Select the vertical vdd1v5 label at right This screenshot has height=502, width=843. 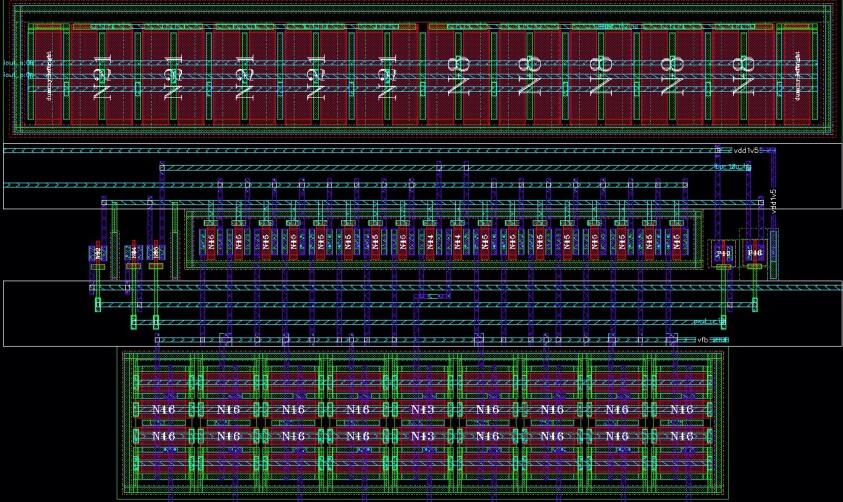(x=774, y=202)
